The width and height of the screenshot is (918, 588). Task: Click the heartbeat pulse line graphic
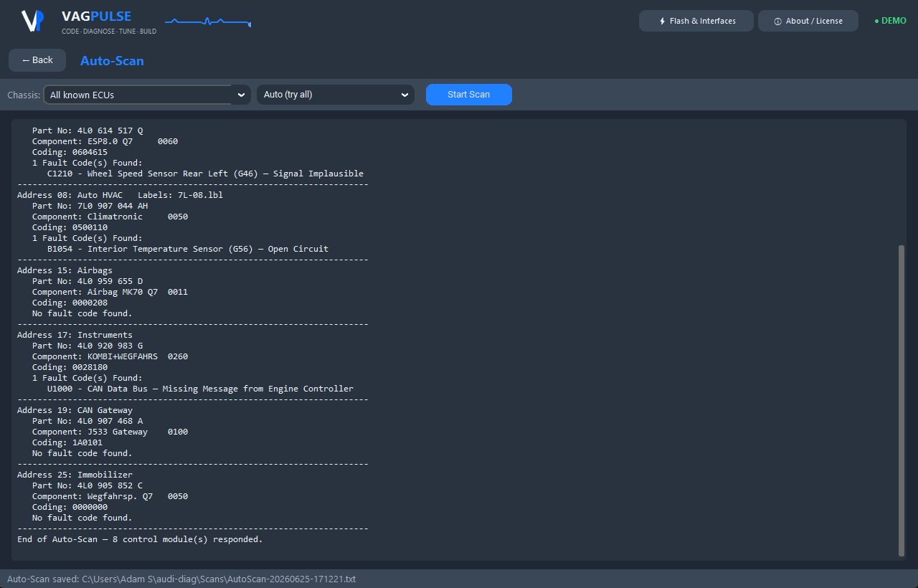(x=208, y=22)
